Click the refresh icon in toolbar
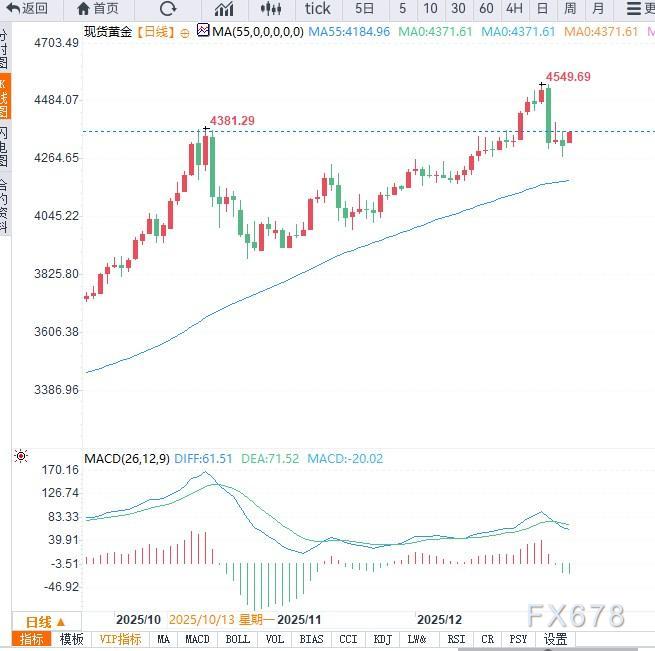 click(x=167, y=9)
